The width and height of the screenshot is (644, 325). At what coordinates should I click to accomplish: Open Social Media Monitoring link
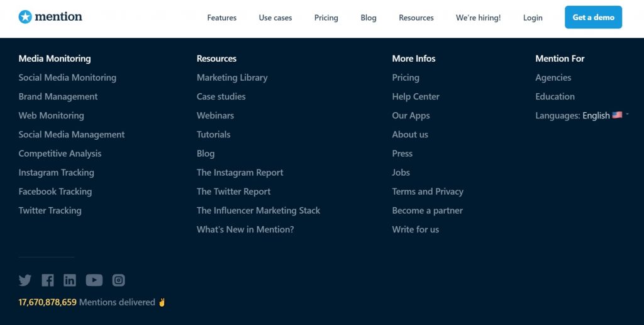(x=67, y=77)
